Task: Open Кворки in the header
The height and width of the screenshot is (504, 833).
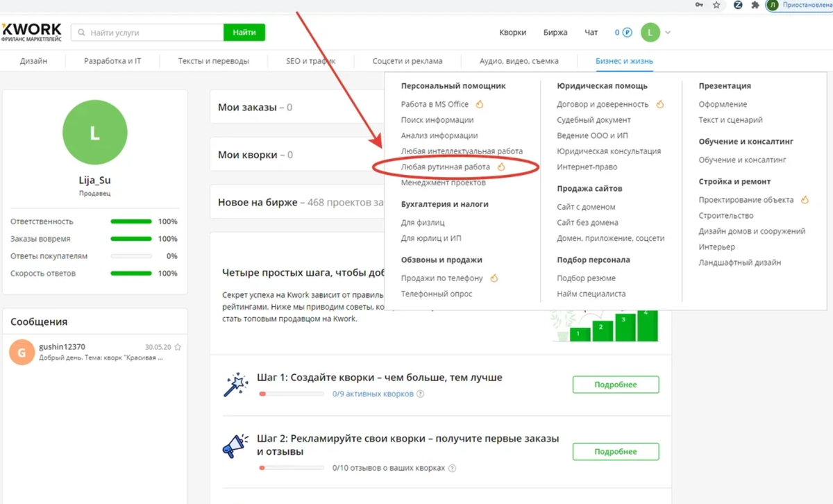Action: click(512, 33)
